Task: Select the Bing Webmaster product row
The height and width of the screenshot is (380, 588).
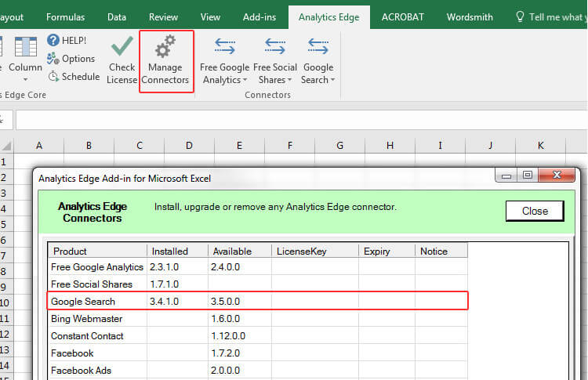Action: [x=258, y=319]
